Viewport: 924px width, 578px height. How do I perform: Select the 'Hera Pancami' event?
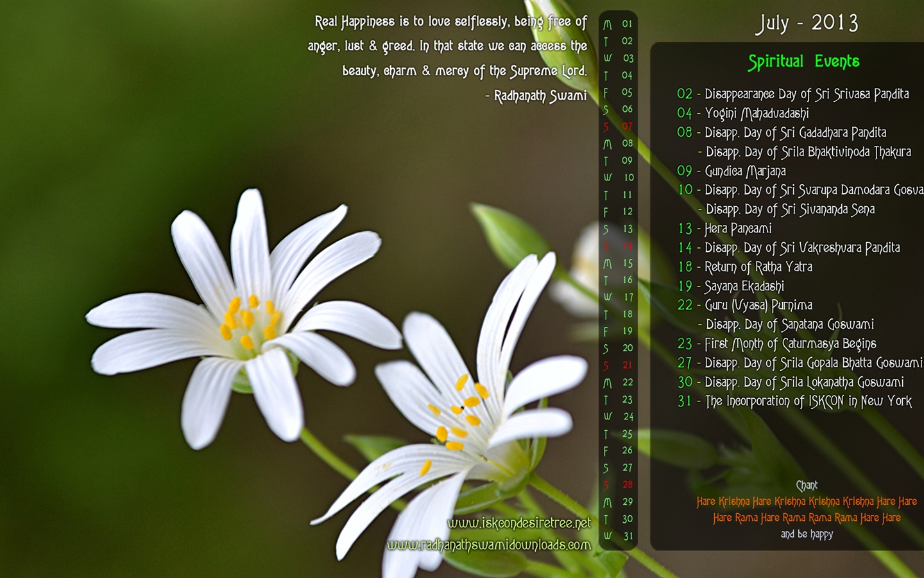(738, 229)
